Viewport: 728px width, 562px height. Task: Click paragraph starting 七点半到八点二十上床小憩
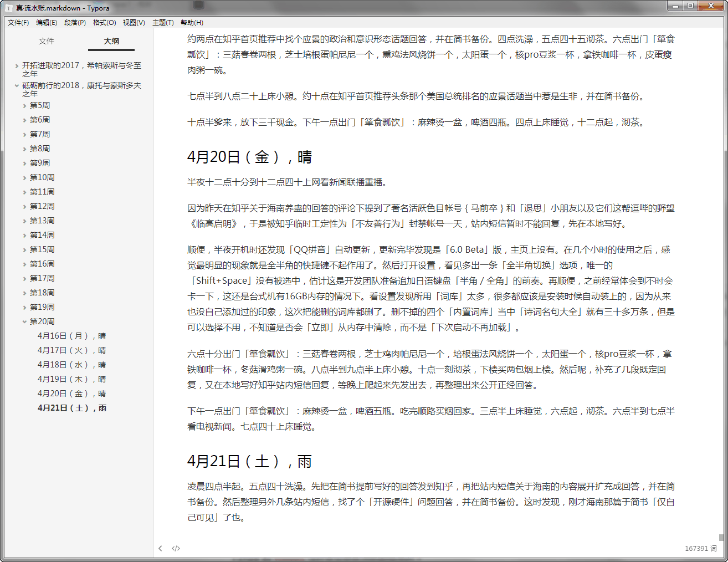tap(417, 96)
